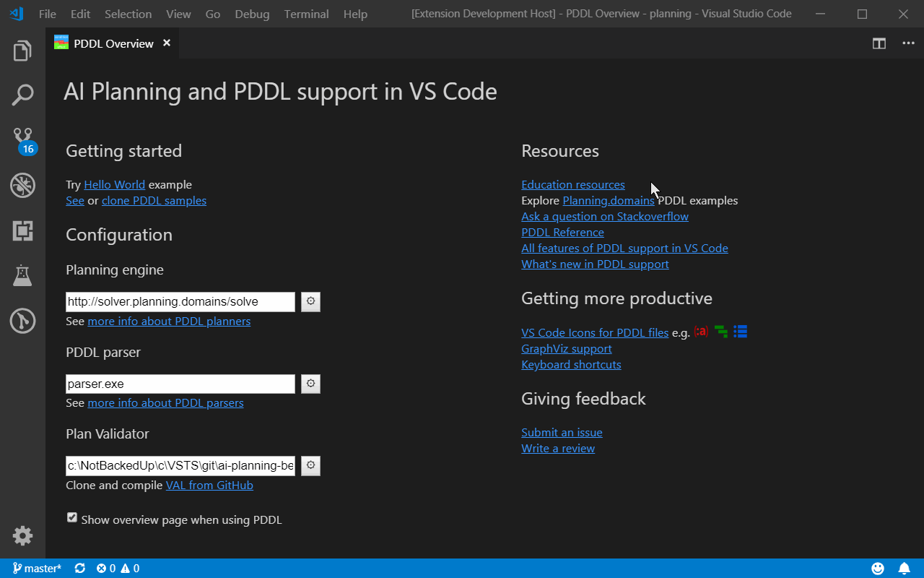This screenshot has width=924, height=578.
Task: Click the Planning engine gear button
Action: pyautogui.click(x=310, y=301)
